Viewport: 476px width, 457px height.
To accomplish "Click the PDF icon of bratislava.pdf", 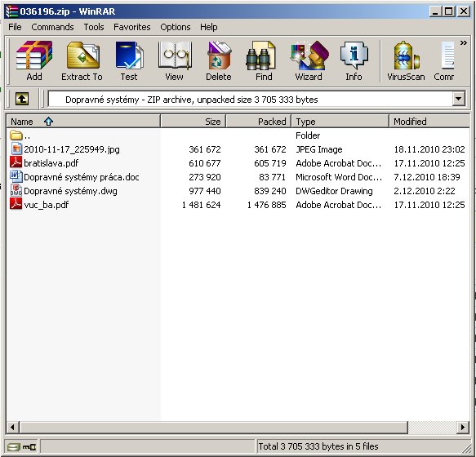I will (16, 162).
